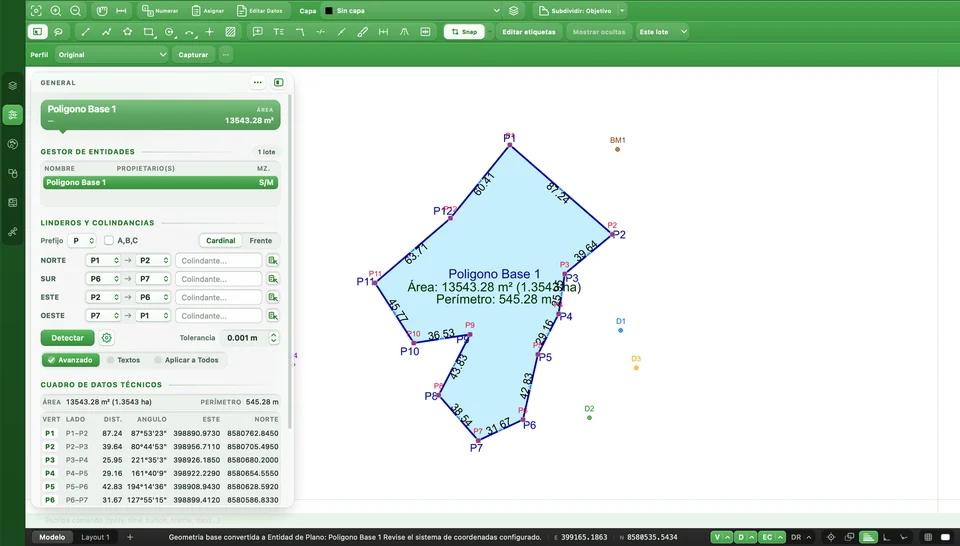The width and height of the screenshot is (960, 546).
Task: Open General panel three-dots menu
Action: tap(258, 83)
